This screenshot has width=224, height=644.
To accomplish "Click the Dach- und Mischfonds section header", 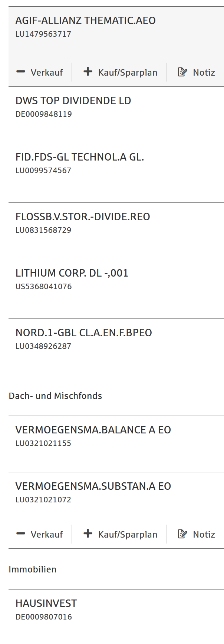I will (x=55, y=396).
